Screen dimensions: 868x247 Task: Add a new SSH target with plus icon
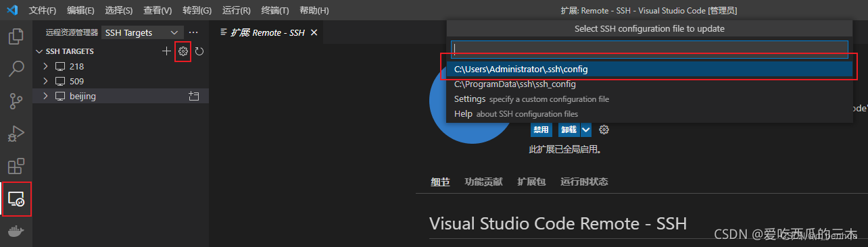click(x=167, y=51)
